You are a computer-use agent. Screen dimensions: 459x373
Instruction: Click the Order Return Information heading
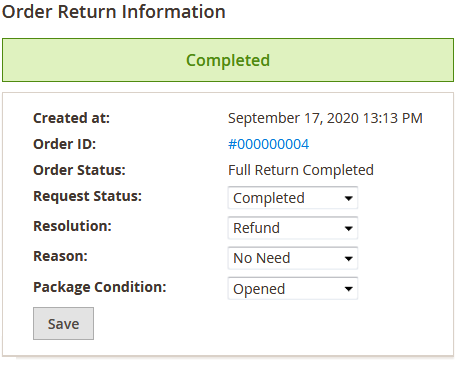click(114, 12)
